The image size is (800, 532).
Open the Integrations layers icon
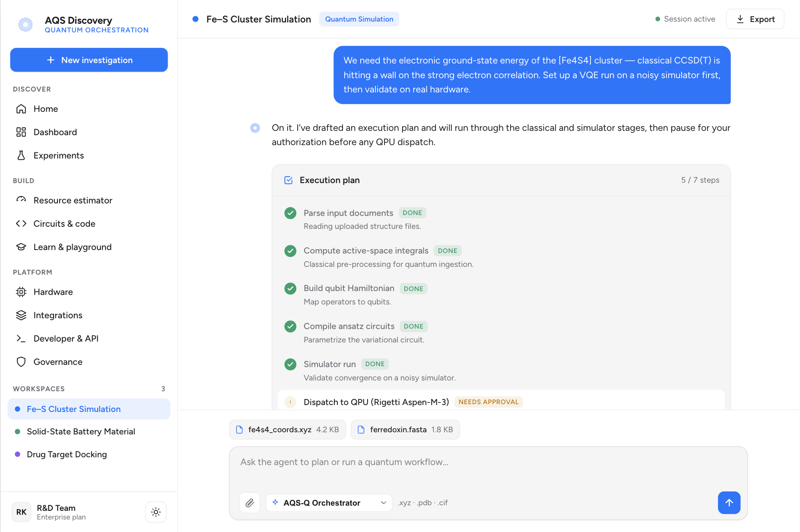click(x=21, y=315)
